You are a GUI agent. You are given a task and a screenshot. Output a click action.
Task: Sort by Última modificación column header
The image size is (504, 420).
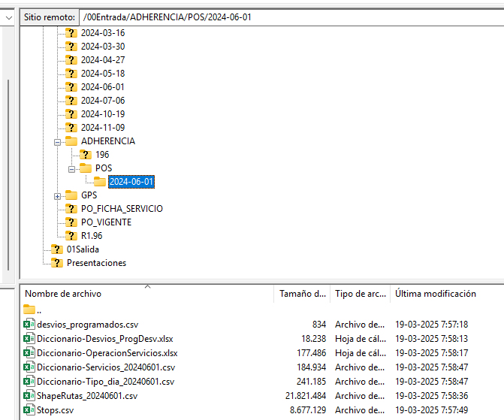436,294
